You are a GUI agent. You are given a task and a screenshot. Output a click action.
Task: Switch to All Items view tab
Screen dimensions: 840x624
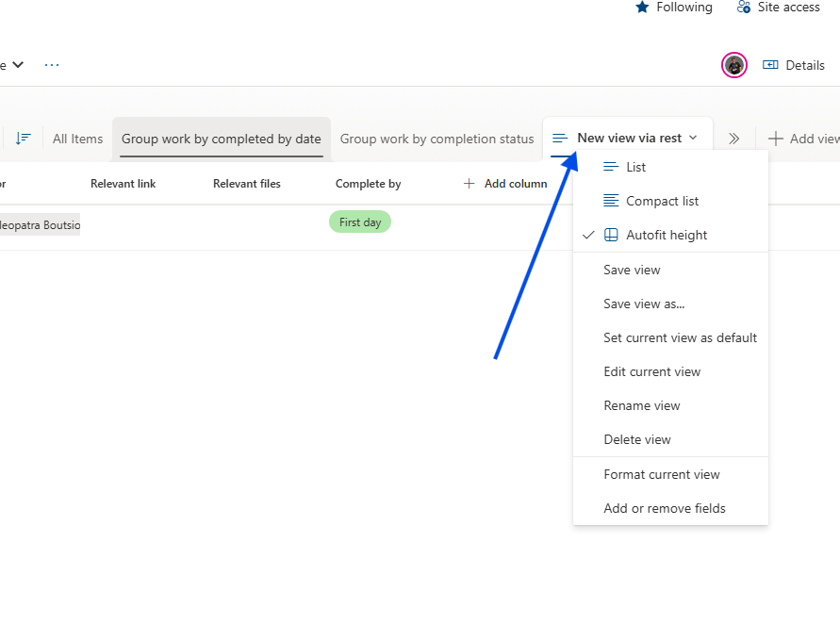click(77, 139)
